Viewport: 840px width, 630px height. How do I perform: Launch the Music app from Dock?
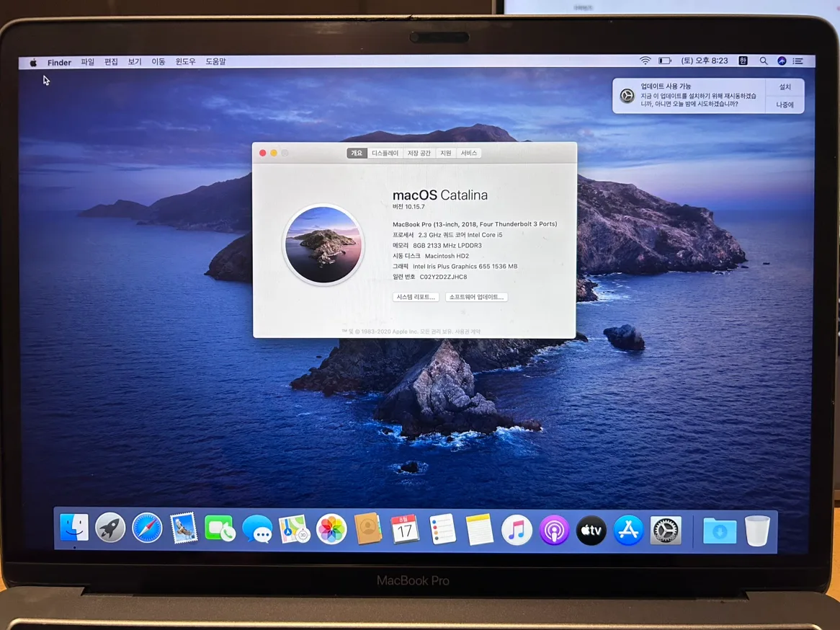pos(517,531)
